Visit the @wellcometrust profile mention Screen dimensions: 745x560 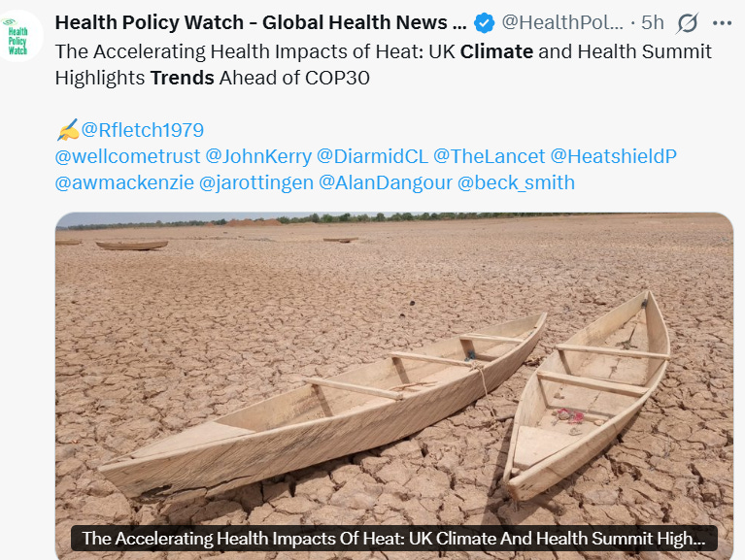[127, 156]
